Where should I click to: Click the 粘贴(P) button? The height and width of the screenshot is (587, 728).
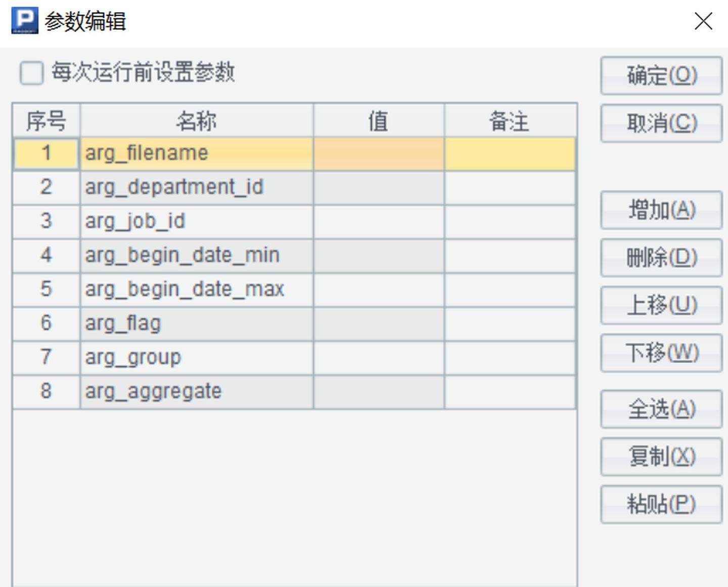(661, 504)
